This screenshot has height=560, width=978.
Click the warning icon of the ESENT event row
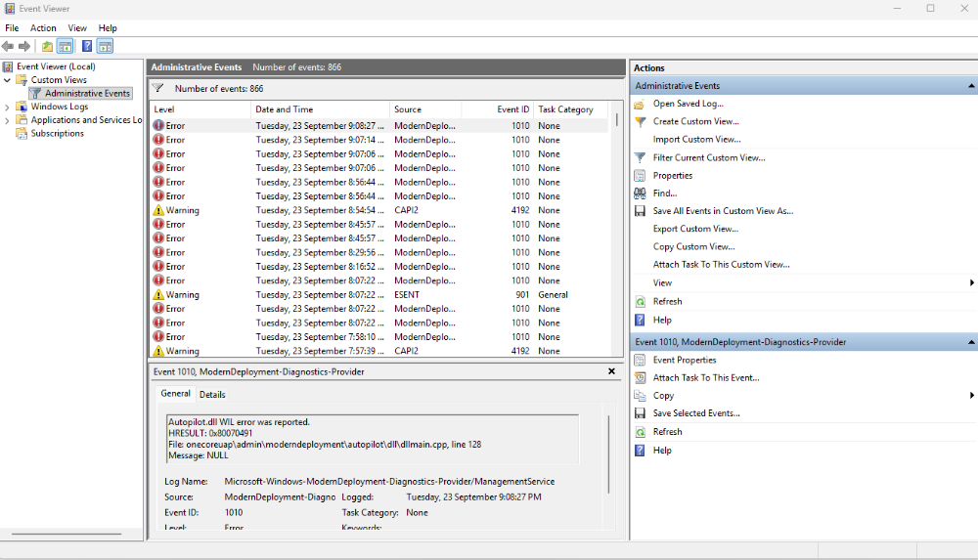click(x=159, y=295)
